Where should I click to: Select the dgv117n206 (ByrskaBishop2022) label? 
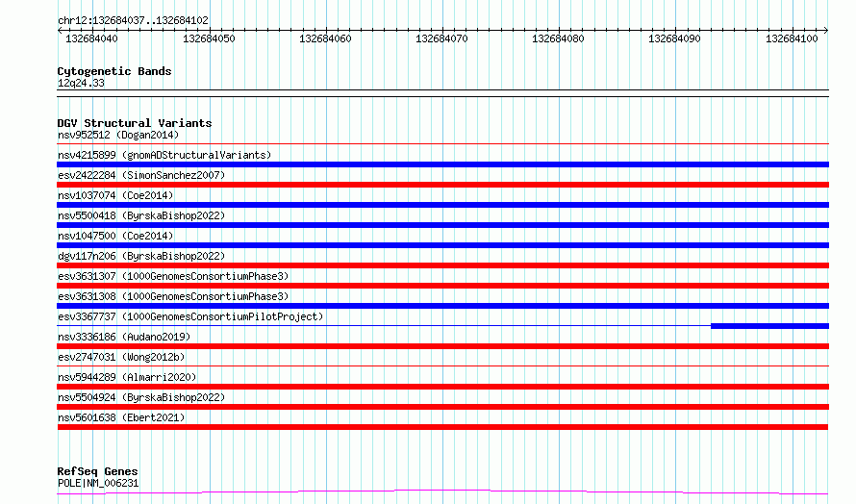[x=141, y=256]
